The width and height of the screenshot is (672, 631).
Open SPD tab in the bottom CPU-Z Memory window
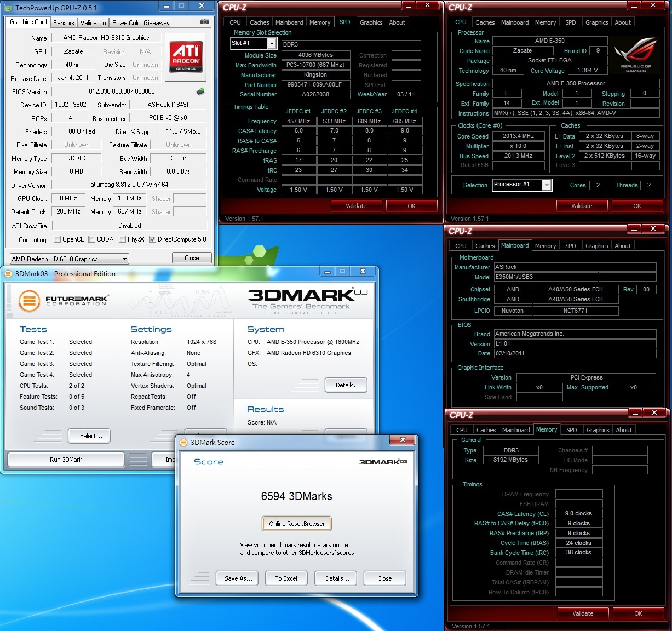pyautogui.click(x=571, y=430)
